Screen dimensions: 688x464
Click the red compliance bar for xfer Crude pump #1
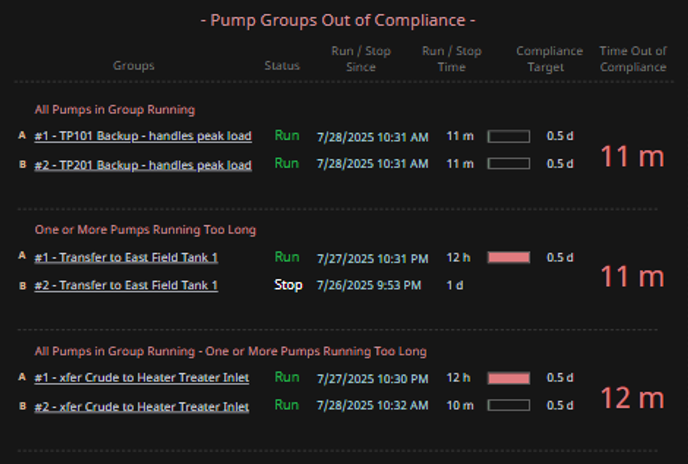508,378
